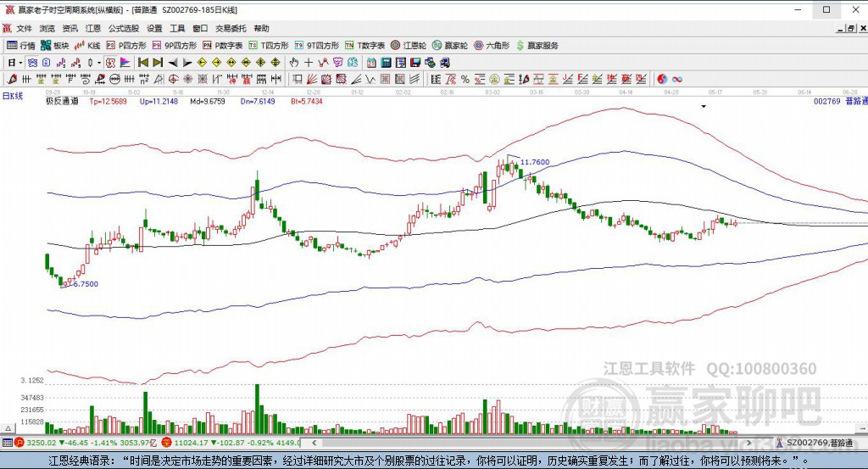The width and height of the screenshot is (868, 469).
Task: Step chart right with black arrow
Action: click(x=187, y=63)
